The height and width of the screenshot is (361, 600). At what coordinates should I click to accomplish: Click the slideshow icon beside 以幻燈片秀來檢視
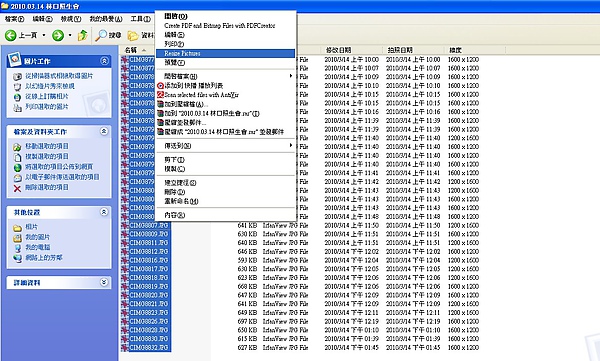coord(17,87)
